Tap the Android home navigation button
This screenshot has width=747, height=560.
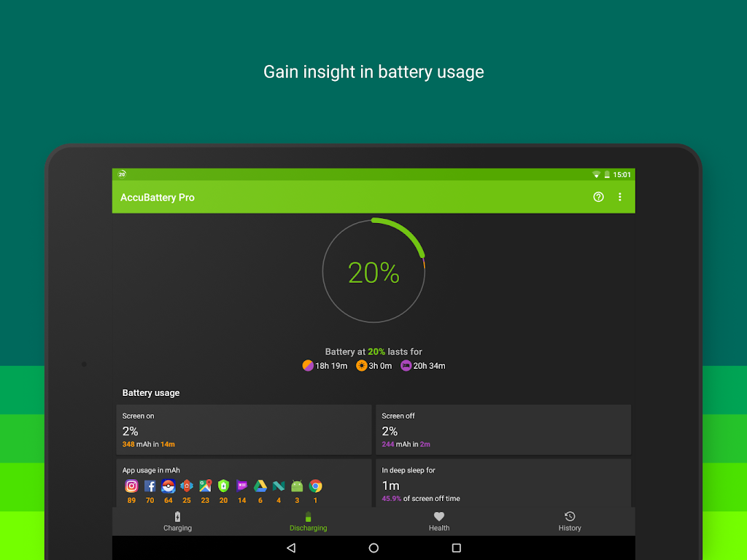tap(373, 548)
